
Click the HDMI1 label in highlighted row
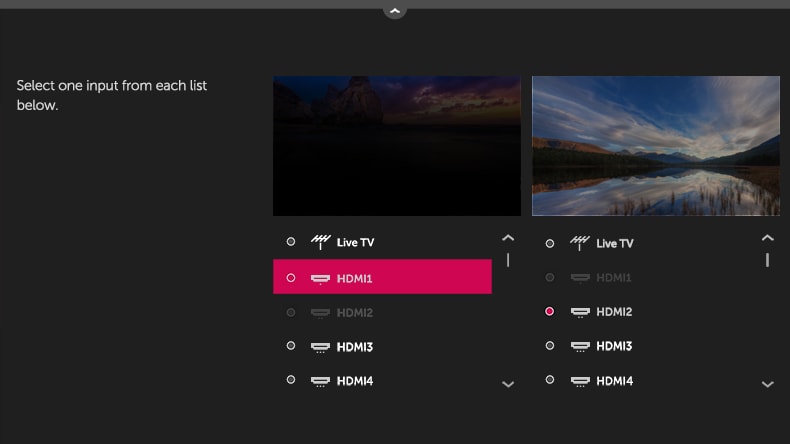point(355,279)
